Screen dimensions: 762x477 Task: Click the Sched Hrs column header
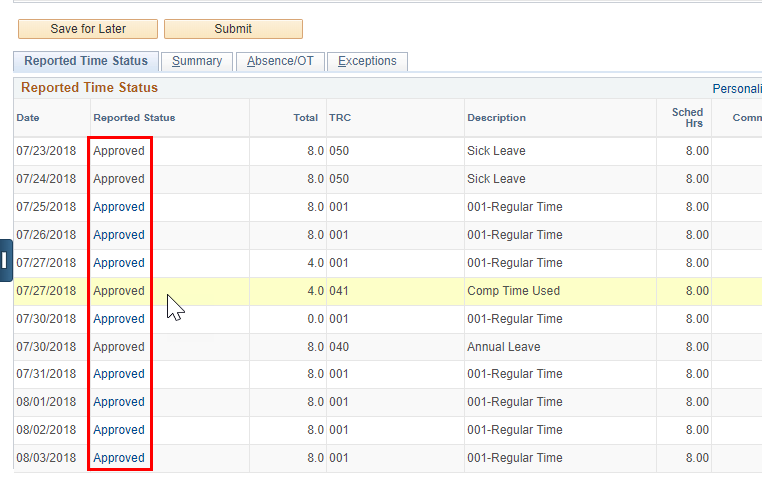[687, 118]
